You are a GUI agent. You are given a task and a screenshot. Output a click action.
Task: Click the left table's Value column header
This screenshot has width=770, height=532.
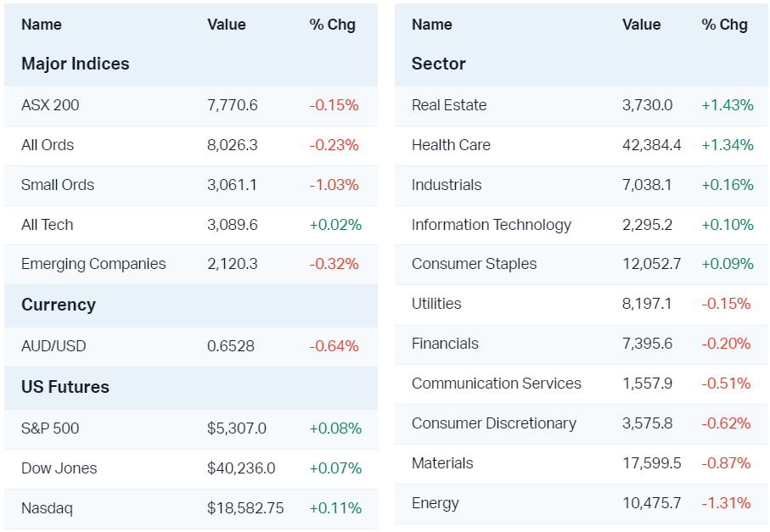point(227,25)
